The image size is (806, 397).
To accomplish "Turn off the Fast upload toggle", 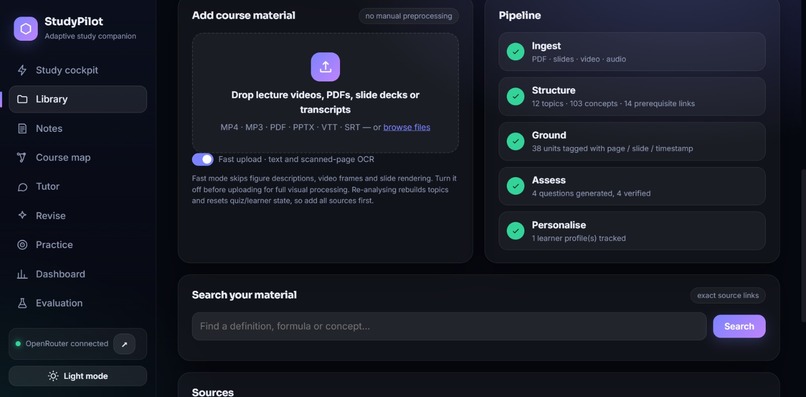I will click(203, 159).
